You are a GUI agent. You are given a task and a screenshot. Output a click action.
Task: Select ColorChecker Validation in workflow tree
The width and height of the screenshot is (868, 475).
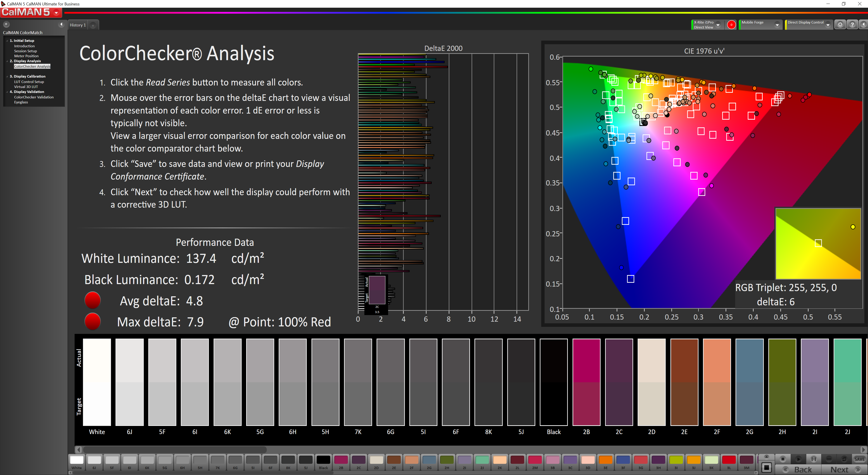[x=34, y=97]
